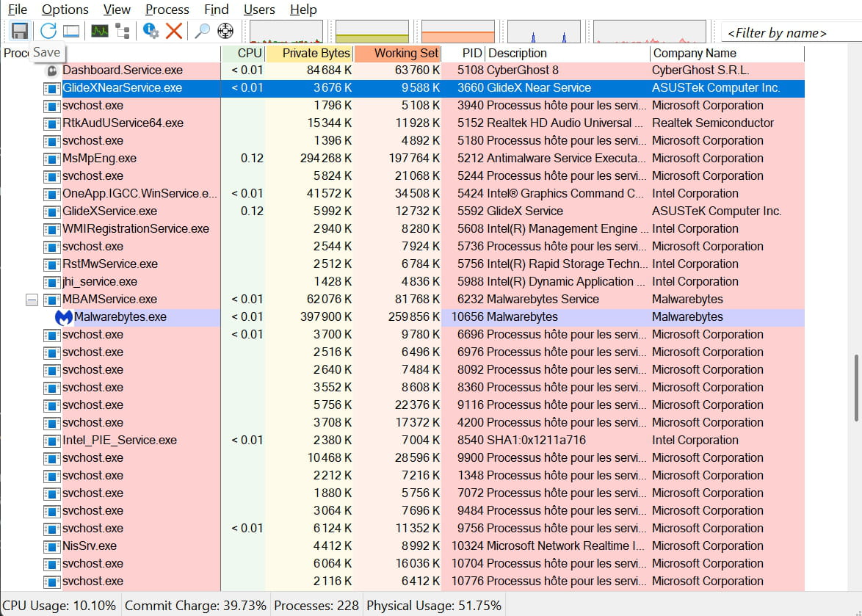Click the red X Kill Process icon

pos(174,31)
